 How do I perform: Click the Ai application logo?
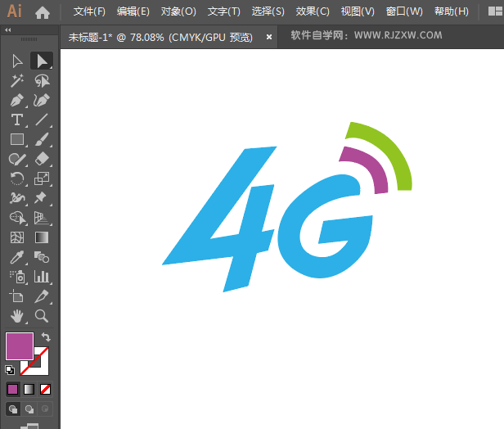click(15, 11)
